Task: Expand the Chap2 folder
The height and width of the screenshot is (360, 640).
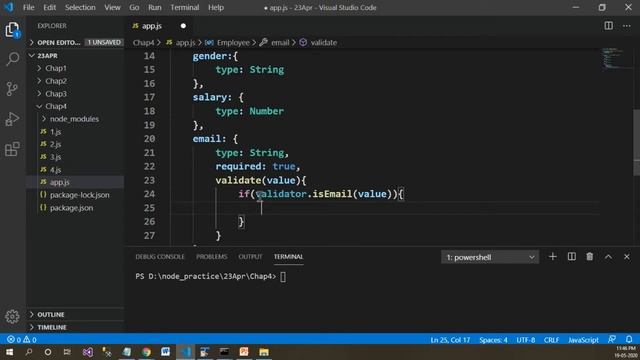Action: tap(76, 81)
